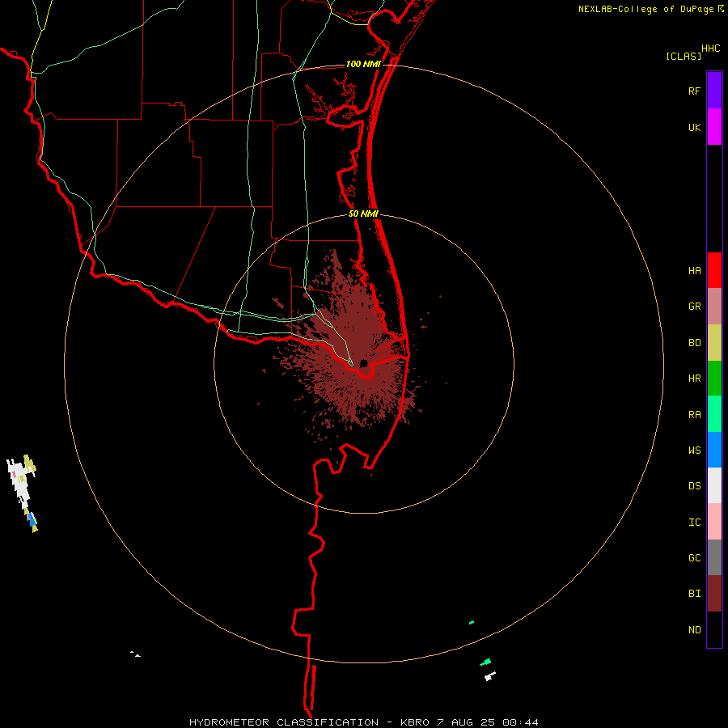This screenshot has height=728, width=728.
Task: Click the RF legend label
Action: pyautogui.click(x=694, y=91)
